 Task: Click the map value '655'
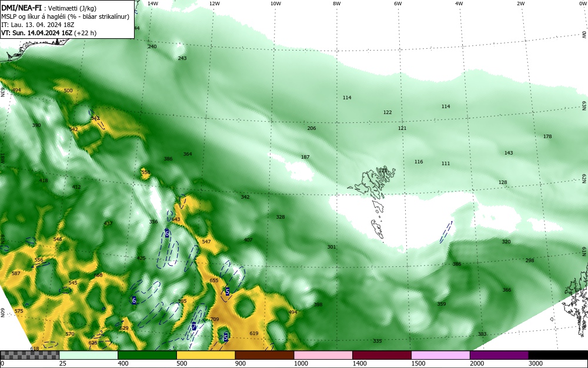[214, 280]
